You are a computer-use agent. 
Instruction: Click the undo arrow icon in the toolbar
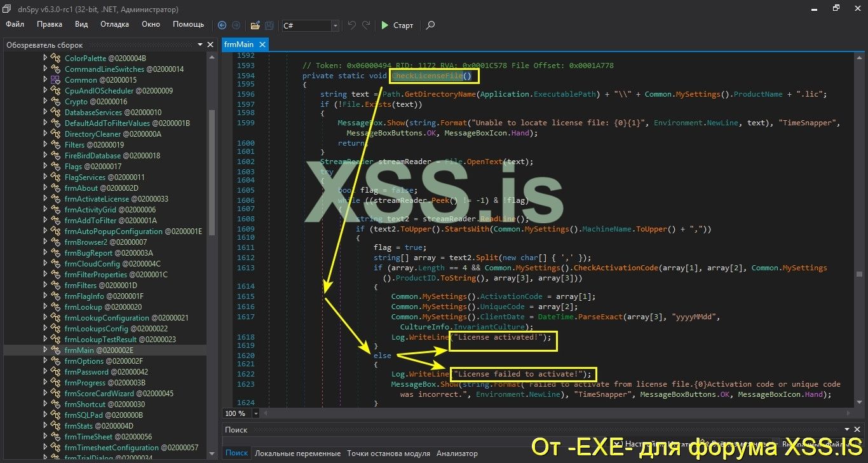pos(351,25)
